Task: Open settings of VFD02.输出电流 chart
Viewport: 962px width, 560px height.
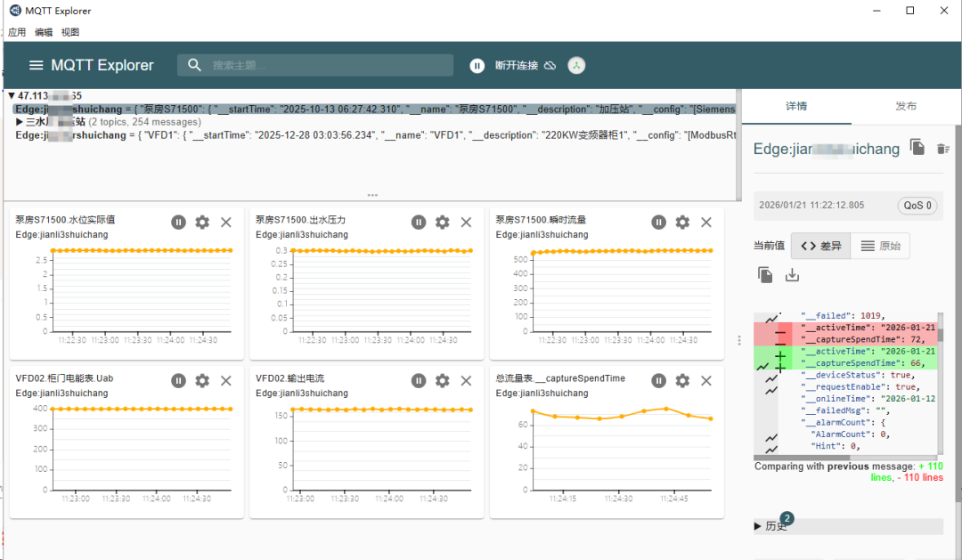Action: (443, 381)
